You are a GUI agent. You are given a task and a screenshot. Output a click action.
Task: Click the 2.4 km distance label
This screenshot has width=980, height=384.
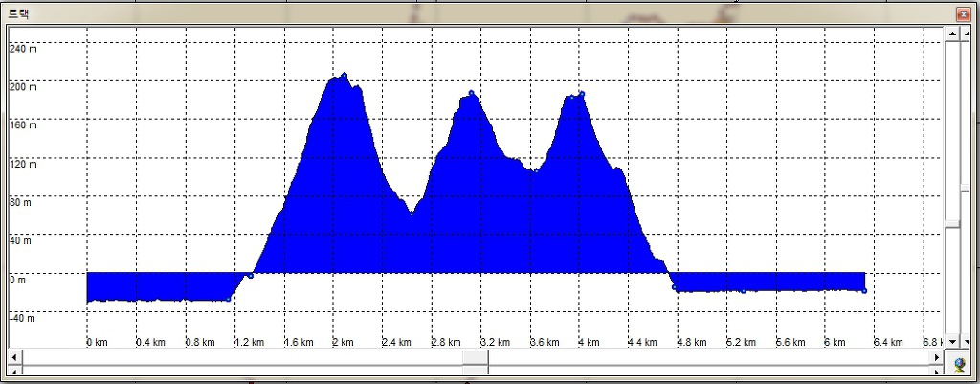397,342
